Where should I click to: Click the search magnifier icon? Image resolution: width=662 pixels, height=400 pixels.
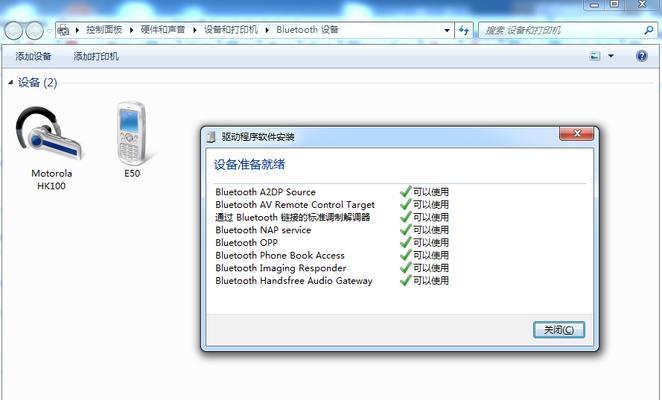649,30
